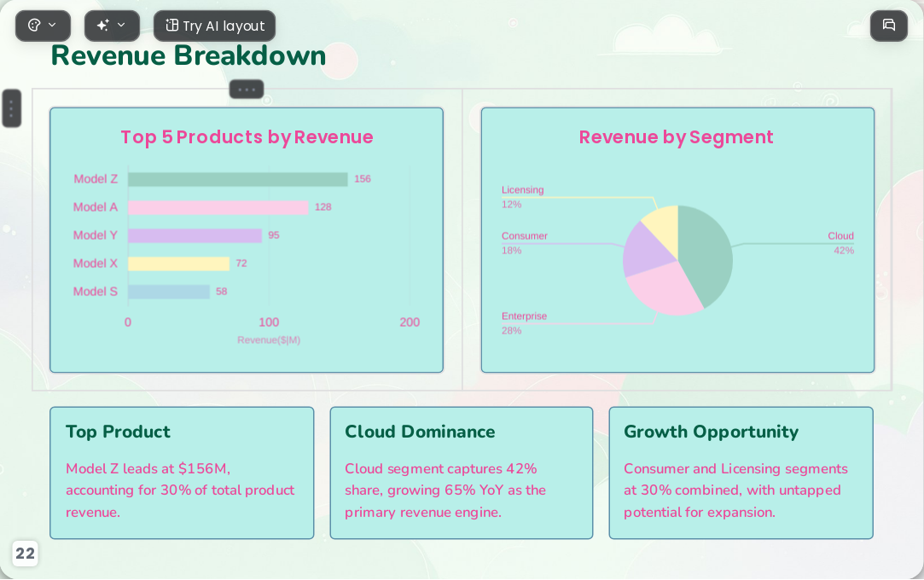
Task: Click the 128 value label
Action: click(x=323, y=207)
